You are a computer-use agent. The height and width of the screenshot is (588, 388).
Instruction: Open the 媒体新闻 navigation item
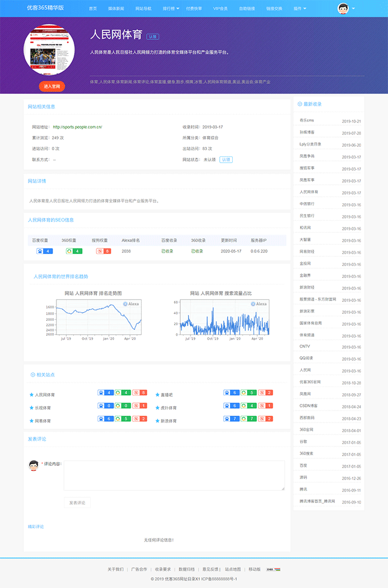(x=116, y=9)
